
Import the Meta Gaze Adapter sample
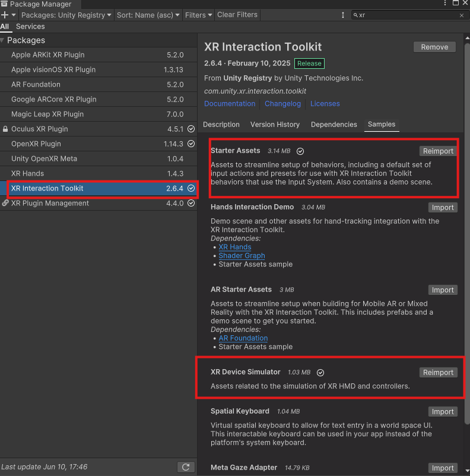(443, 468)
